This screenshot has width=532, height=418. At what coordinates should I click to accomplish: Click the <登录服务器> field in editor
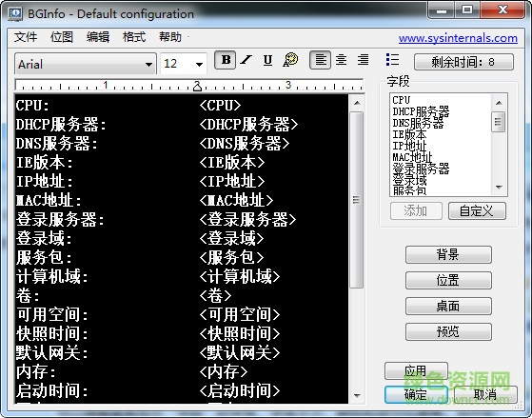click(x=248, y=219)
